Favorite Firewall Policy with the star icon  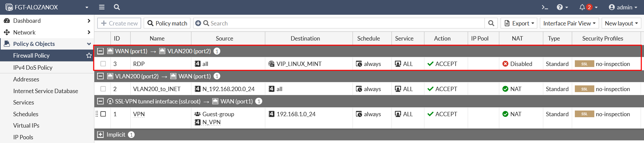click(89, 56)
